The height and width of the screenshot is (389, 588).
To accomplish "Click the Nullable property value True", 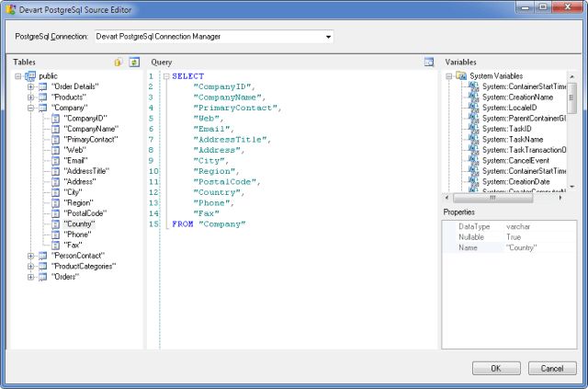I will (514, 237).
